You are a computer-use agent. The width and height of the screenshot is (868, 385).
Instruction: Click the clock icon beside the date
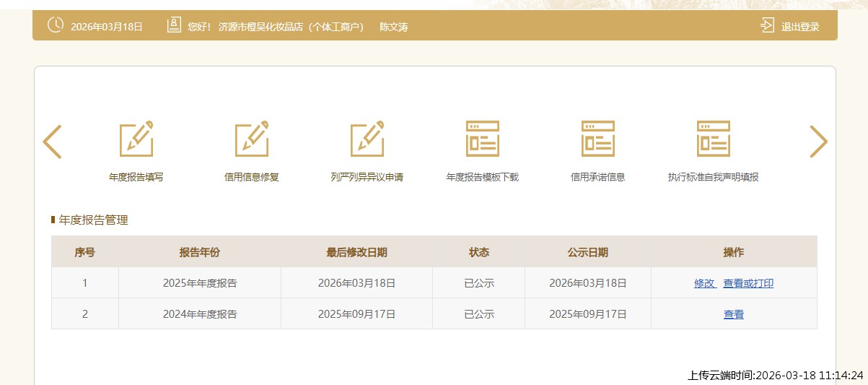56,25
